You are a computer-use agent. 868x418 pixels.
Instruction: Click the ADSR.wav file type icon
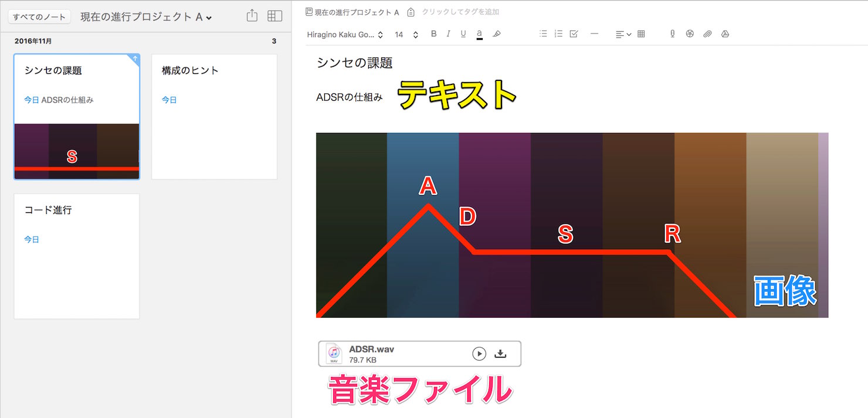(x=334, y=354)
